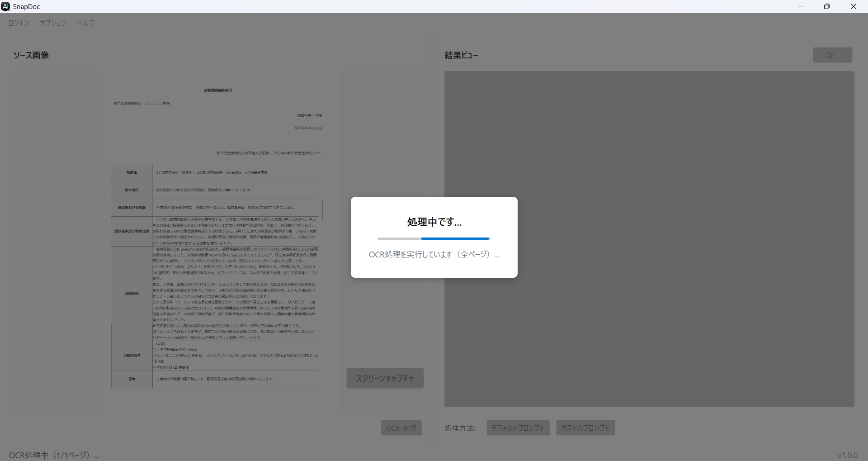Screen dimensions: 868x461
Task: Click the OCR処理中 status bar message
Action: [x=54, y=455]
